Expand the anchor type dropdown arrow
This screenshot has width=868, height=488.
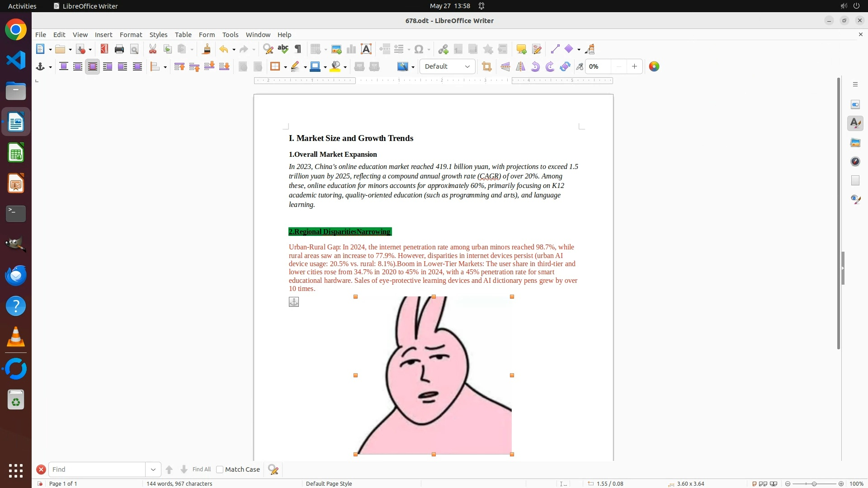click(x=50, y=67)
